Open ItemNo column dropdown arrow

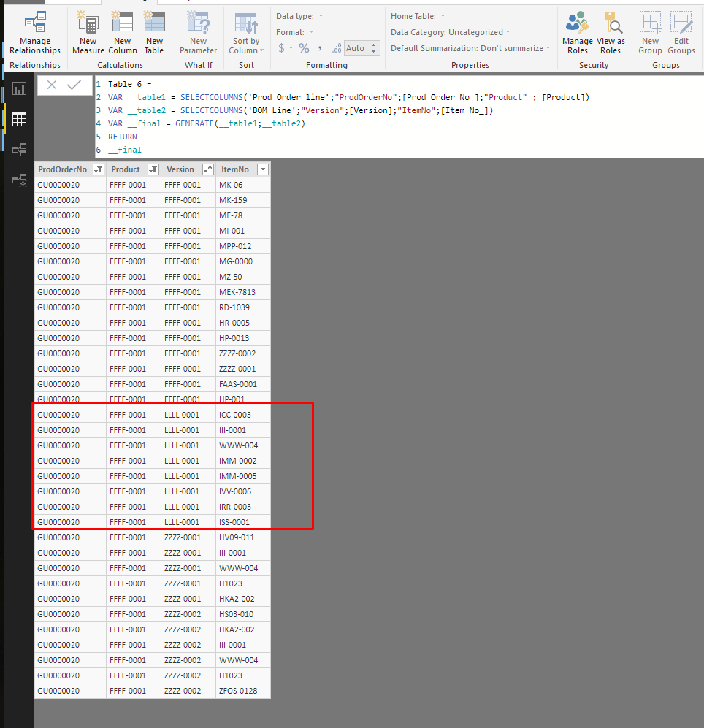click(x=263, y=169)
